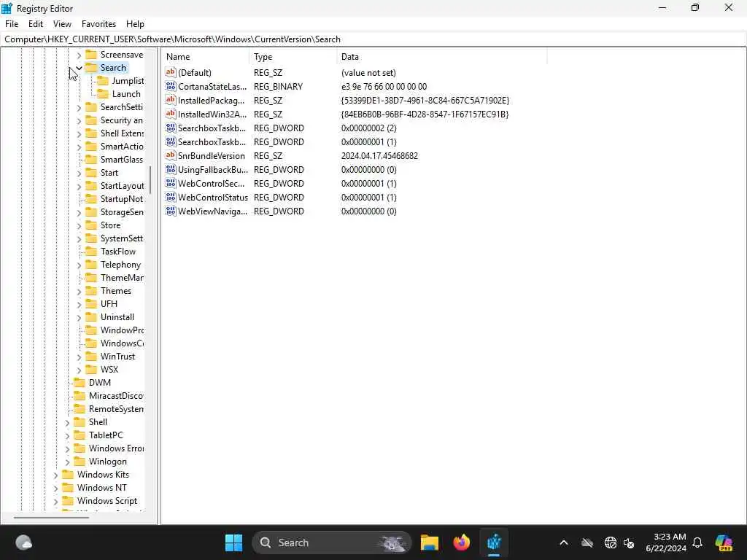Click the (Default) string value icon
The width and height of the screenshot is (747, 560).
(171, 72)
